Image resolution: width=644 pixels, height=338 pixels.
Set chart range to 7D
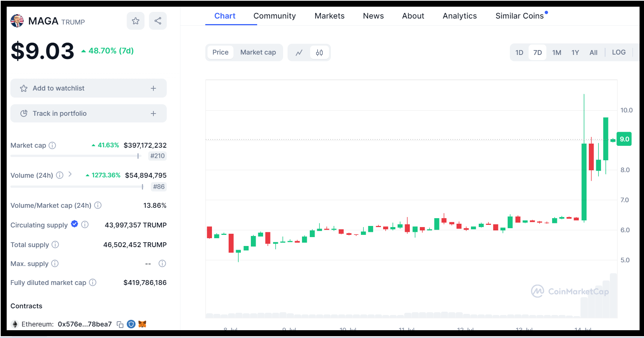(x=538, y=52)
